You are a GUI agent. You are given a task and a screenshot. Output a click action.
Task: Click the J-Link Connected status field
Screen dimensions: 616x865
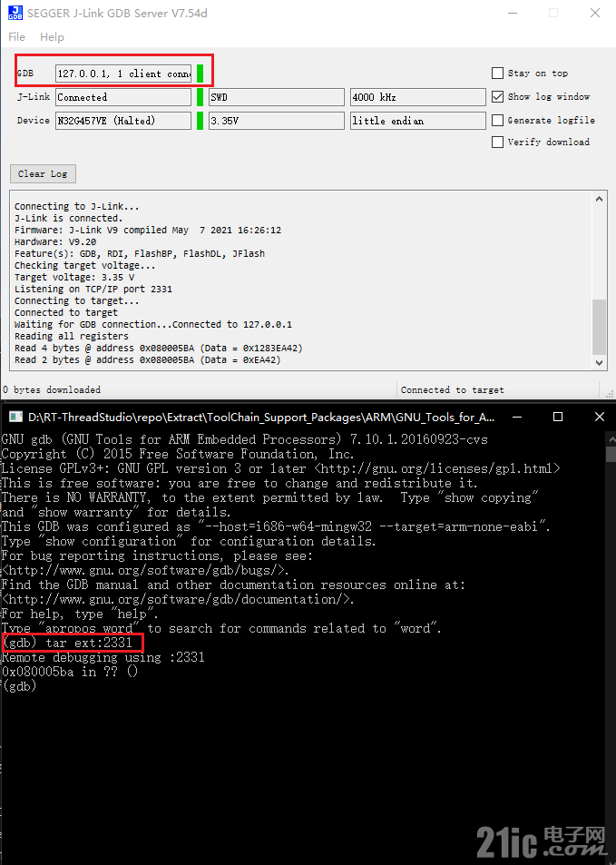(123, 97)
